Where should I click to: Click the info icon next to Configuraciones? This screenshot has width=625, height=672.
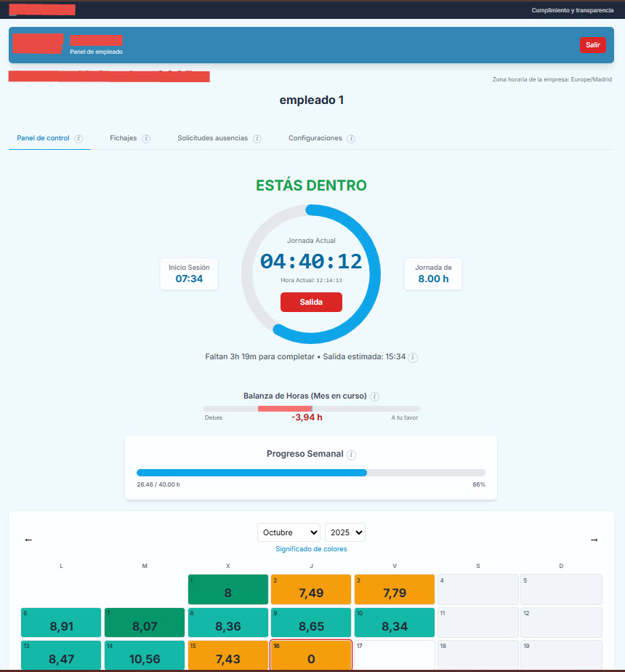351,138
